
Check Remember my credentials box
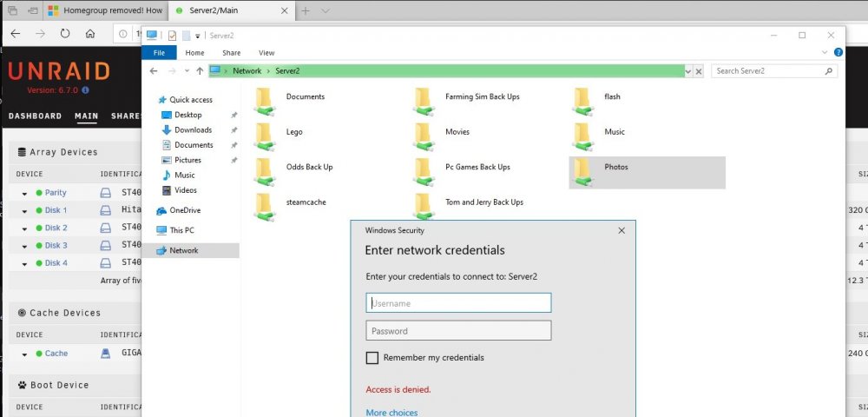tap(372, 358)
